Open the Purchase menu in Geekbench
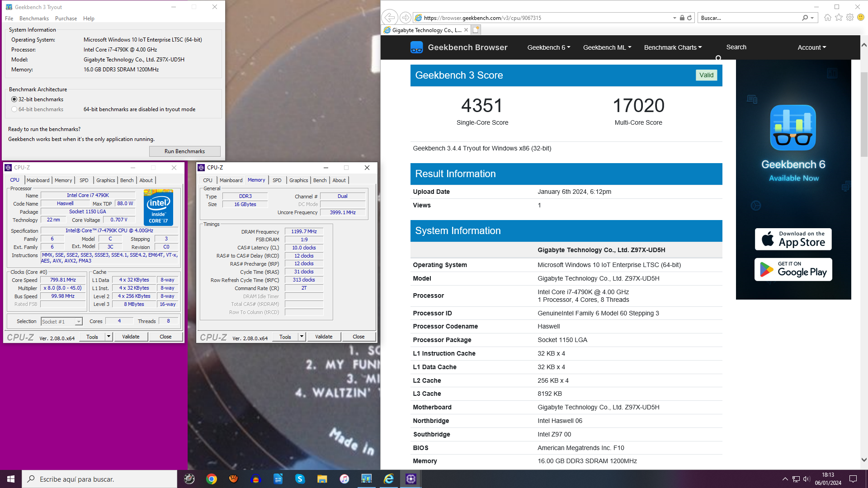The image size is (868, 488). click(66, 19)
